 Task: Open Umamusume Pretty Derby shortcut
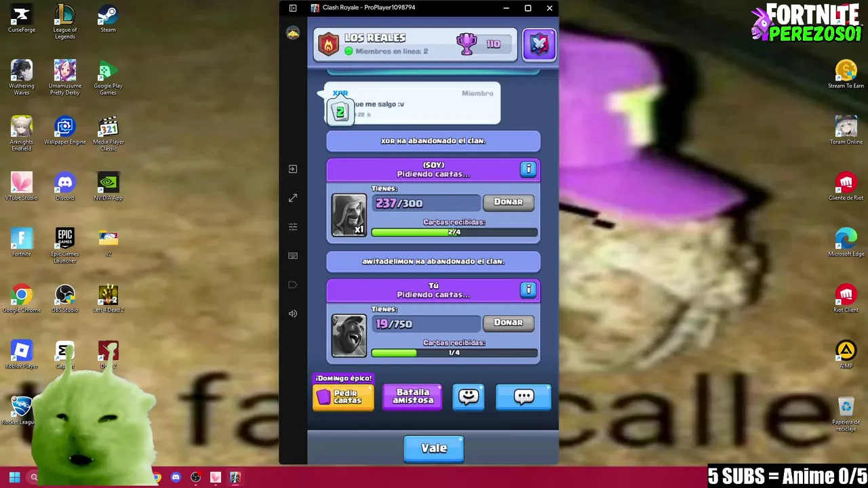pos(65,78)
